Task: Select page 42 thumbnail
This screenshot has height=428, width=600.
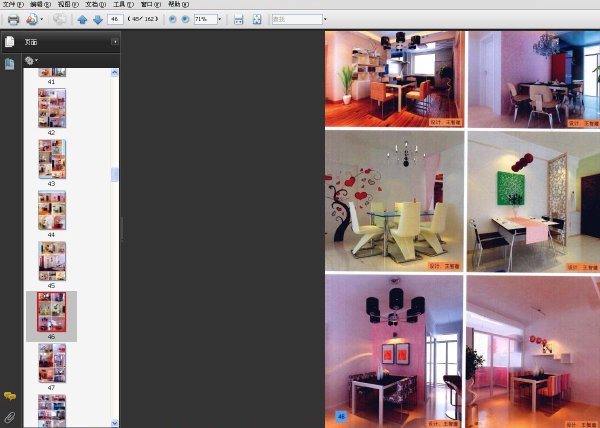Action: 52,108
